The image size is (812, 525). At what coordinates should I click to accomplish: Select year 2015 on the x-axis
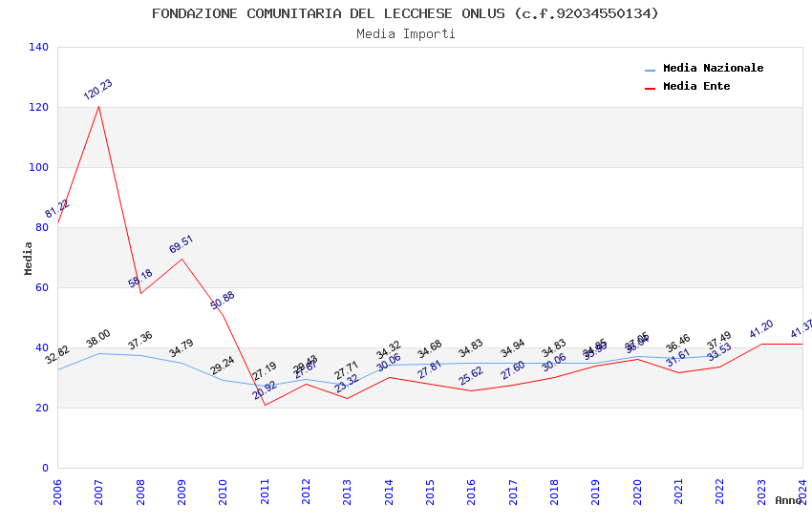tap(430, 492)
